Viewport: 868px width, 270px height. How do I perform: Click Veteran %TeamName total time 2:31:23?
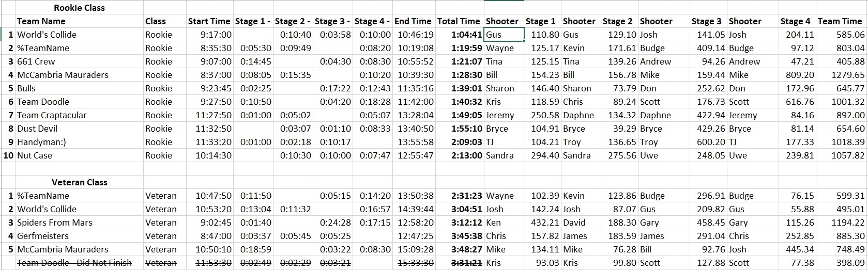[459, 196]
